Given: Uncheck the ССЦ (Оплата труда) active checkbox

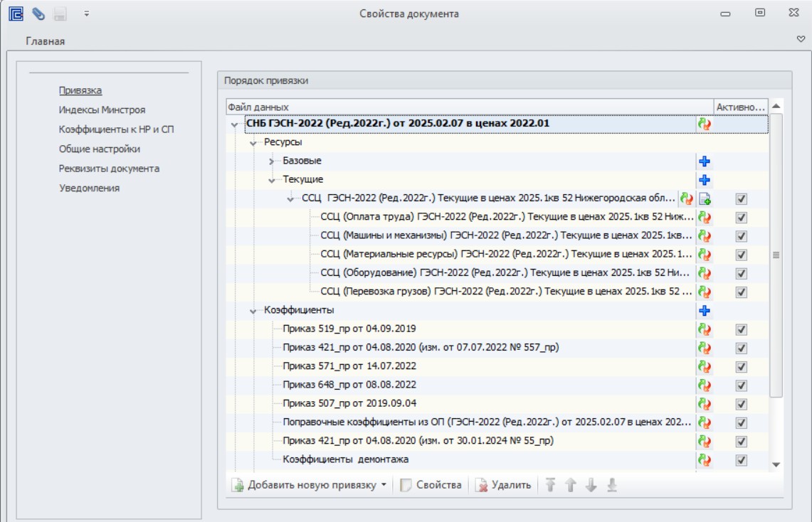Looking at the screenshot, I should coord(742,218).
